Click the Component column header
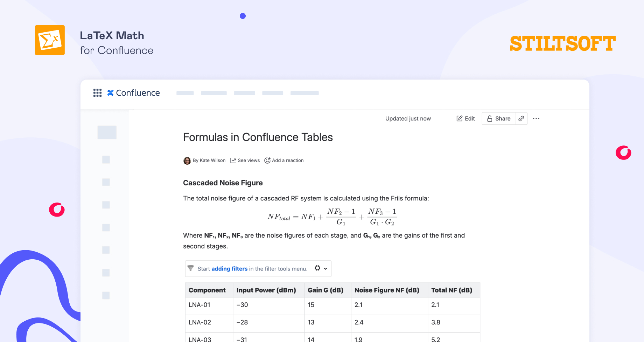Screen dimensions: 644x342 209,290
